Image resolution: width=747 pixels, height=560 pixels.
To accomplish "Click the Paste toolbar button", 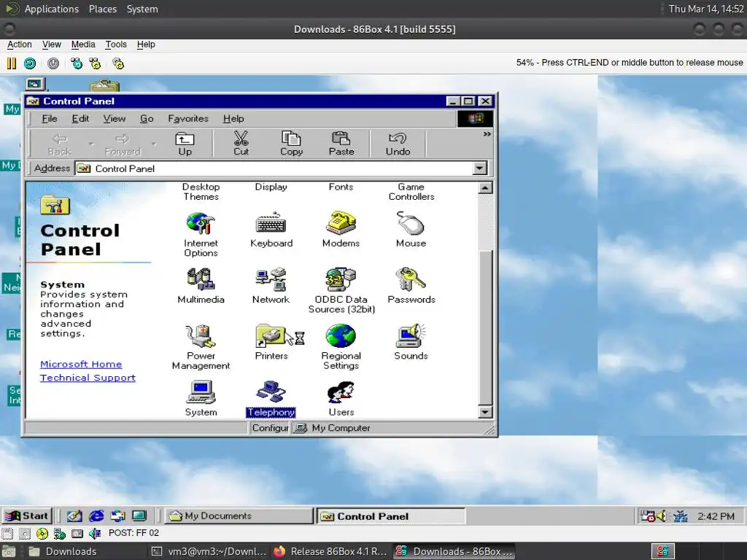I will (341, 144).
